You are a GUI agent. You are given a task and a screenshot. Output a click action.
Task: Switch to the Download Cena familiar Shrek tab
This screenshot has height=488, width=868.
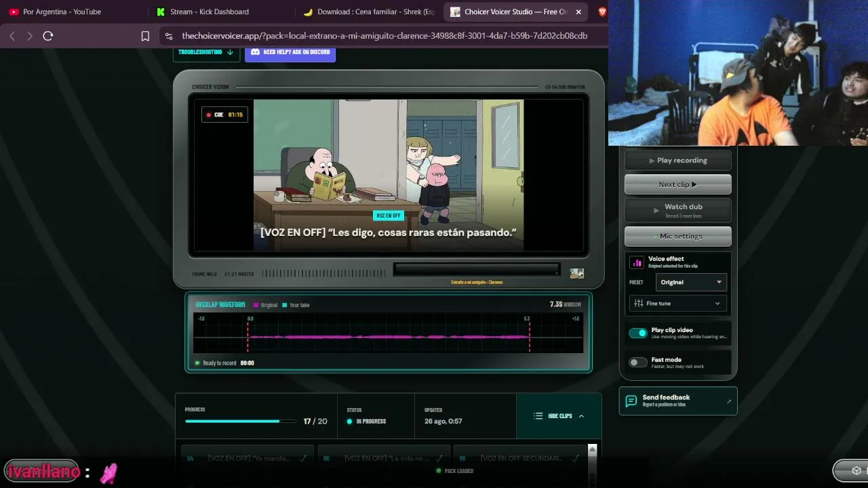point(370,12)
